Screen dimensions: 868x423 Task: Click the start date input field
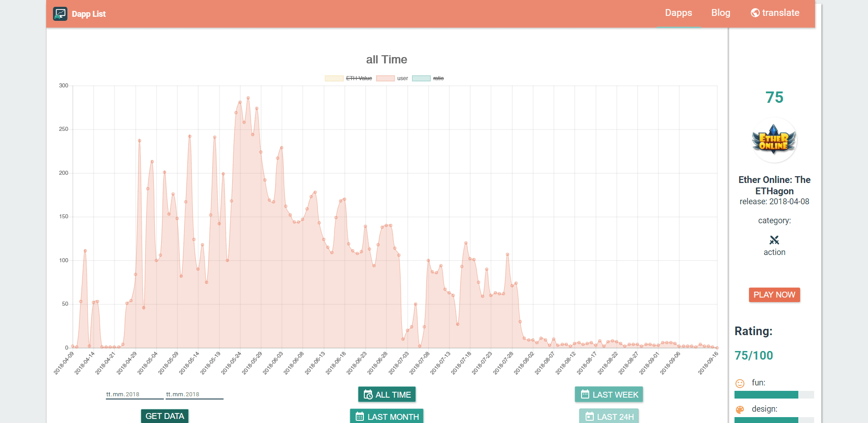pos(134,394)
